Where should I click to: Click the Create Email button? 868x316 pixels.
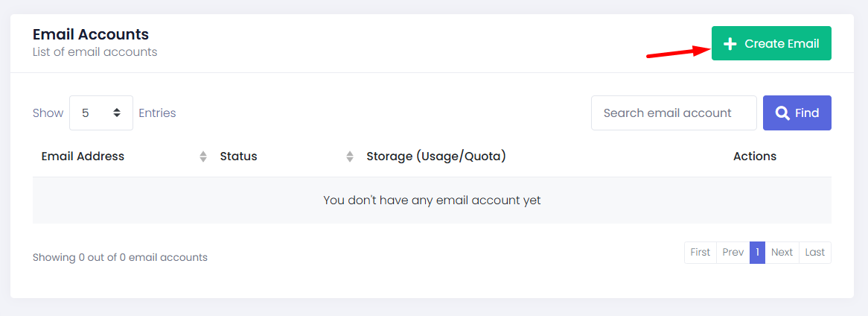pos(771,44)
